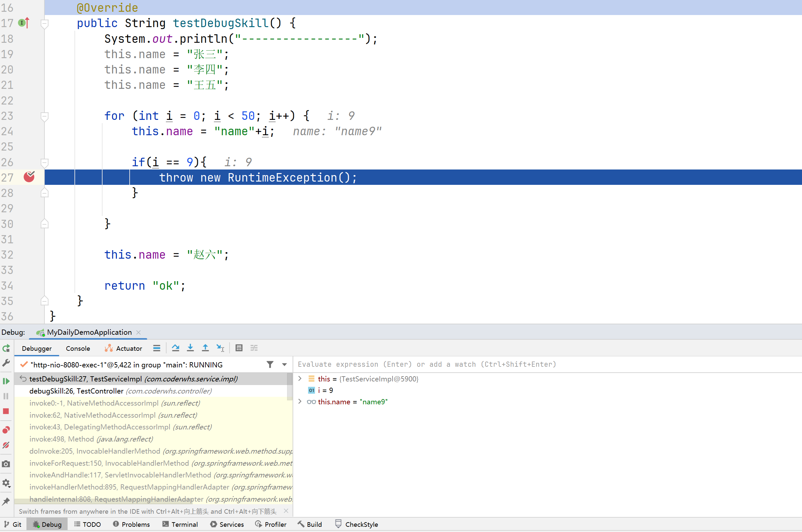Toggle exception breakpoint on line 27
802x532 pixels.
[29, 177]
